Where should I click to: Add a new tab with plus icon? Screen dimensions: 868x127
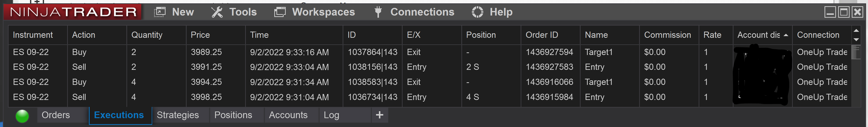coord(380,115)
